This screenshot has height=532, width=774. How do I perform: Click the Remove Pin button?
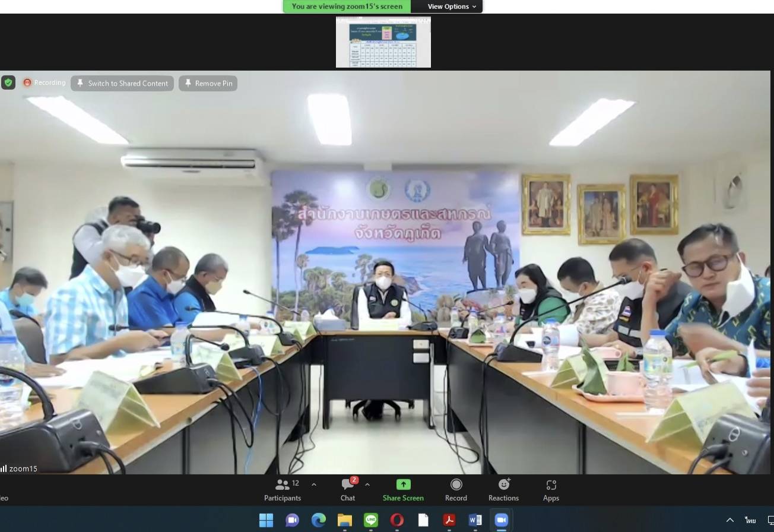(x=208, y=83)
